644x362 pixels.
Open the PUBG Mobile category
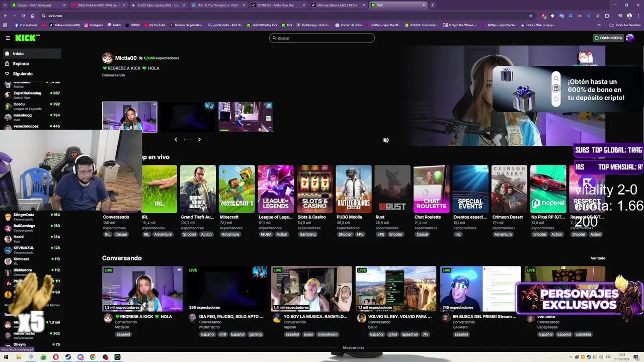pyautogui.click(x=354, y=189)
